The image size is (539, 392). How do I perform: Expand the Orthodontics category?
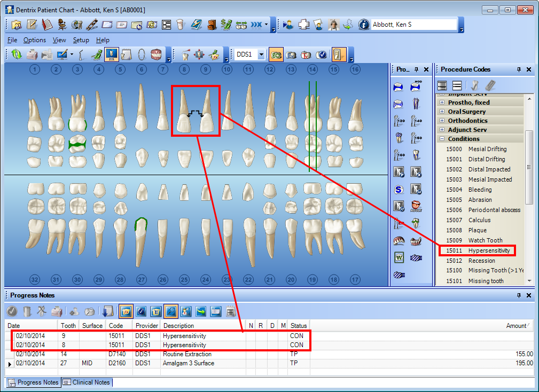point(442,121)
